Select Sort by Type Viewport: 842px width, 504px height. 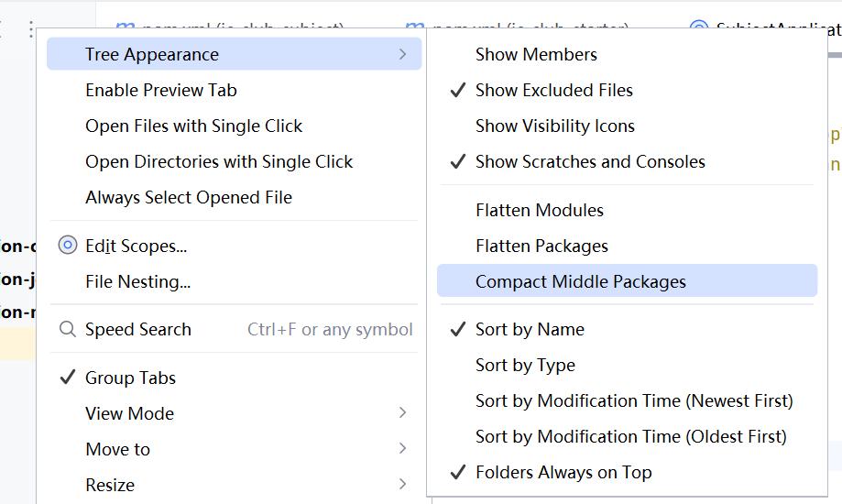click(525, 365)
